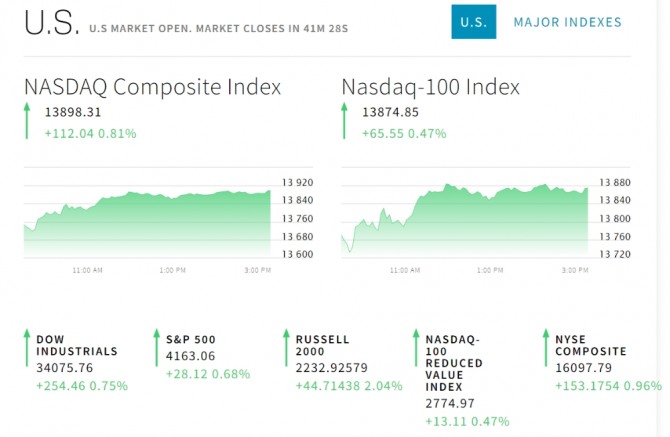Click the Nasdaq-100 intraday chart

point(465,222)
